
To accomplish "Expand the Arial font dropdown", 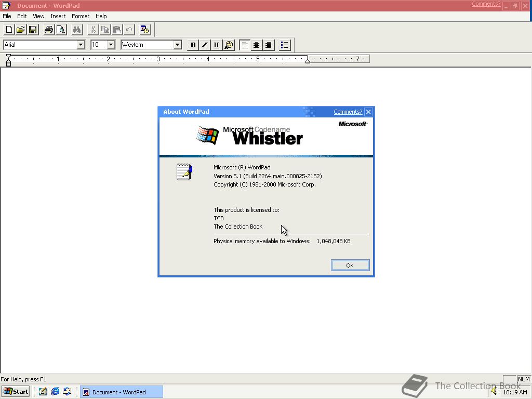I will (x=81, y=45).
